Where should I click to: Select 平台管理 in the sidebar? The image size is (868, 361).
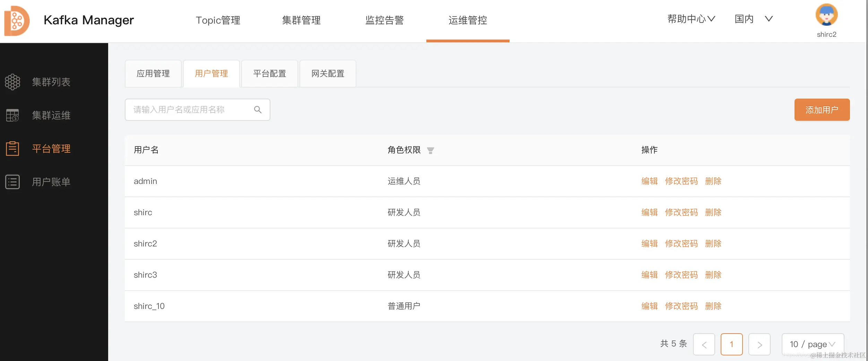[51, 149]
